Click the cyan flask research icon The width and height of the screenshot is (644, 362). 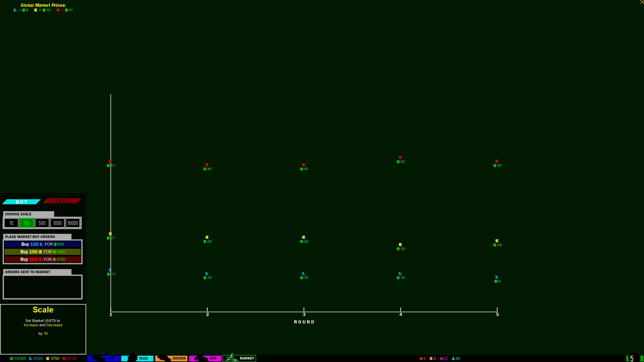click(453, 359)
